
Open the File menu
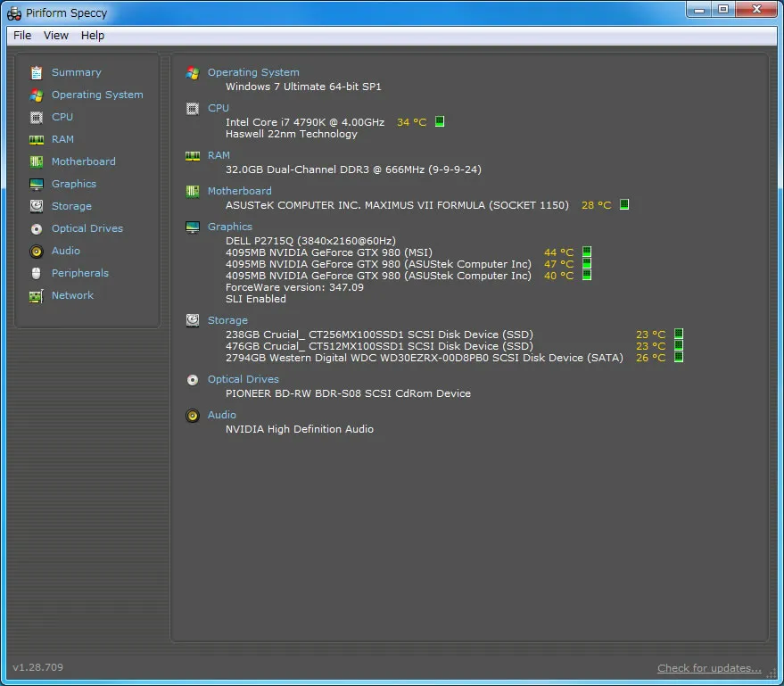click(22, 36)
